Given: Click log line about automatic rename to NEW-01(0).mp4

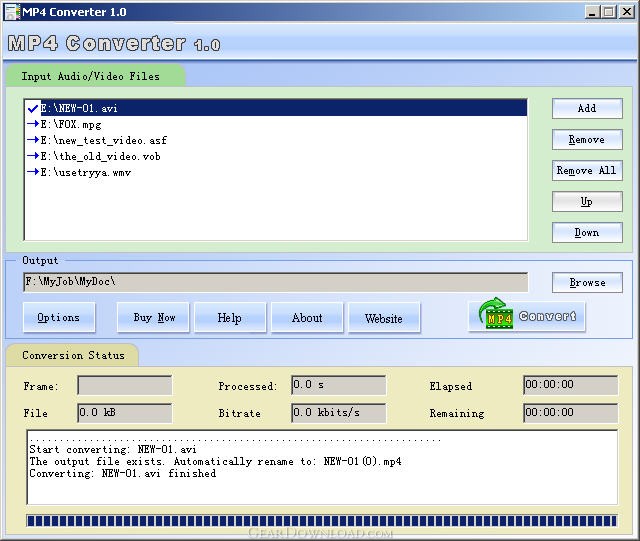Looking at the screenshot, I should point(215,461).
